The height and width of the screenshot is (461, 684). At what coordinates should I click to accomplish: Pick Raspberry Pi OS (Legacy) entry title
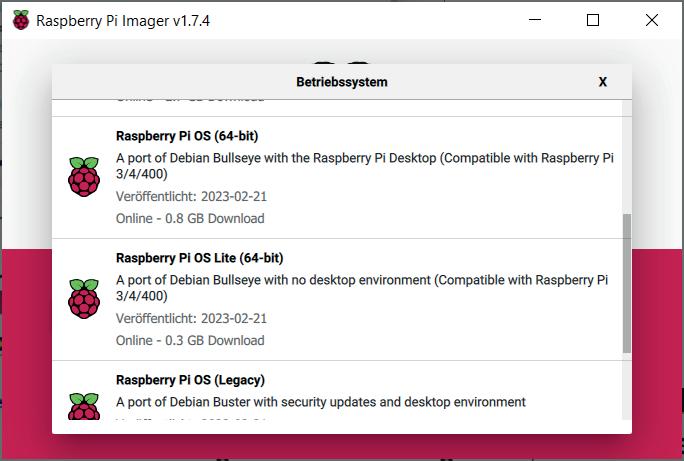pos(190,380)
